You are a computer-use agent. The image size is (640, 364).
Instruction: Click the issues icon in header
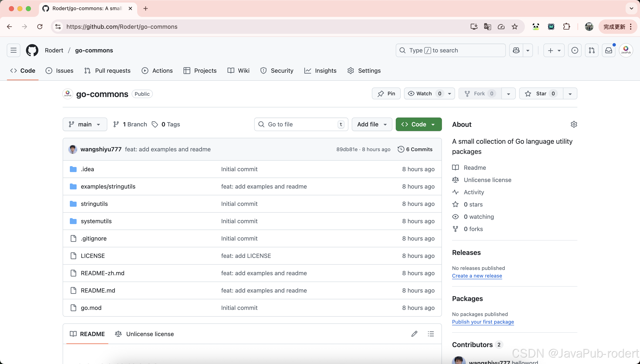575,50
